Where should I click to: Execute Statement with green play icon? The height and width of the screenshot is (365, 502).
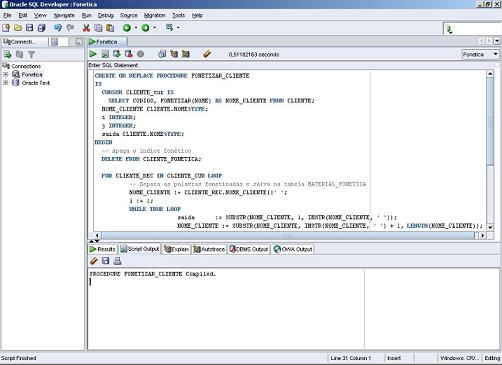[x=93, y=54]
